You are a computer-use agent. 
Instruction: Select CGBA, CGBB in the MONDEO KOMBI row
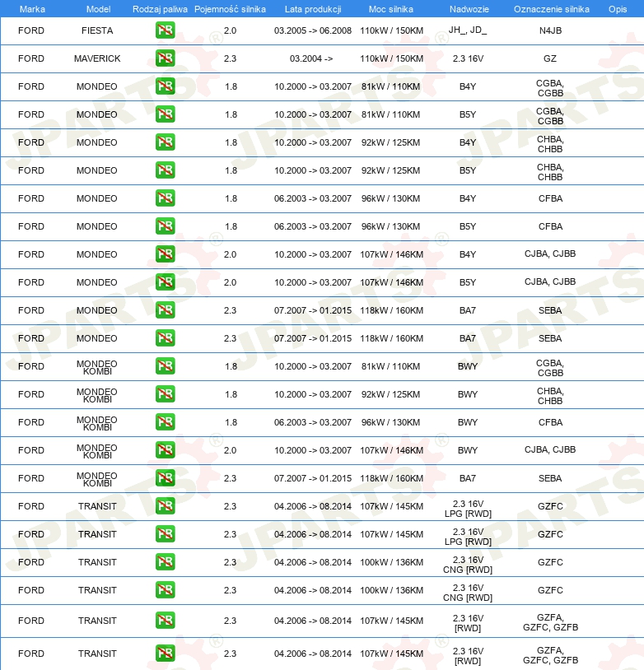[x=550, y=368]
